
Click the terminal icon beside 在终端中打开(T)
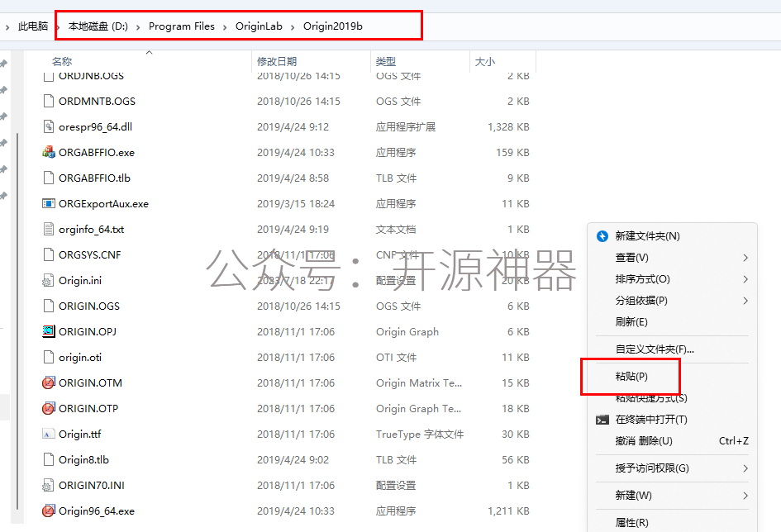click(x=602, y=420)
